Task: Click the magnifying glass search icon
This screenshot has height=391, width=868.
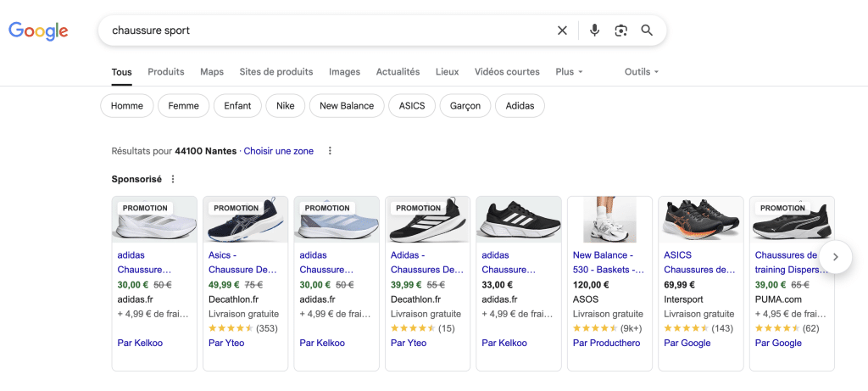Action: click(647, 31)
